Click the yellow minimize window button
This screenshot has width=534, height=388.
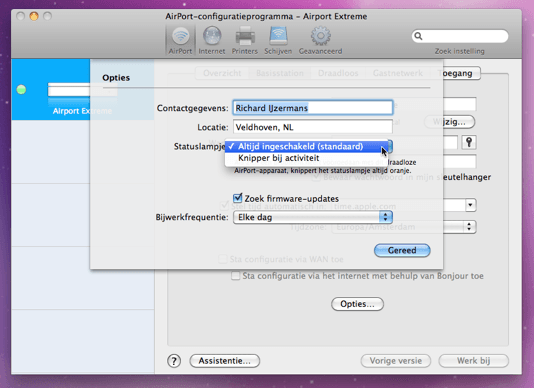click(34, 16)
